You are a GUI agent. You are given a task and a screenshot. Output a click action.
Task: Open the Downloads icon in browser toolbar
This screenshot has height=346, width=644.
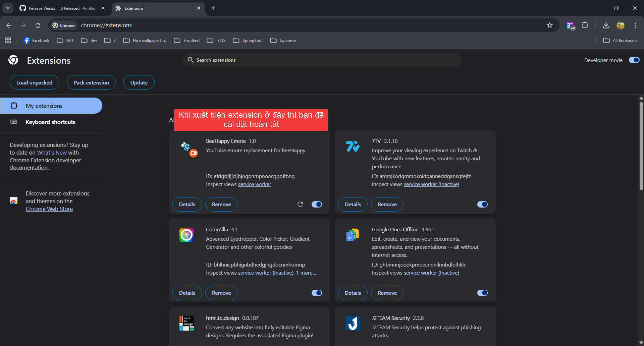click(x=606, y=25)
